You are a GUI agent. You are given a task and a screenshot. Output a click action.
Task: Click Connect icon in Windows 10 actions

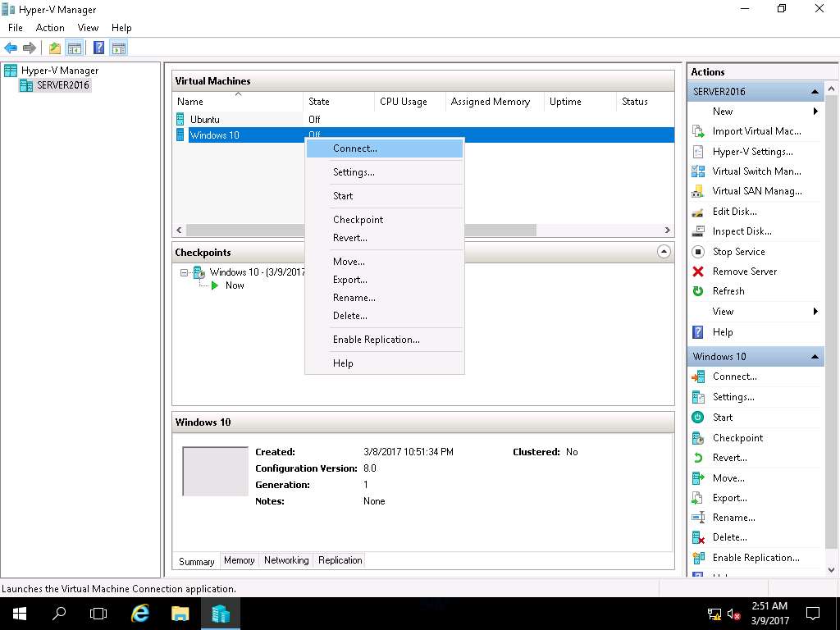(x=698, y=377)
